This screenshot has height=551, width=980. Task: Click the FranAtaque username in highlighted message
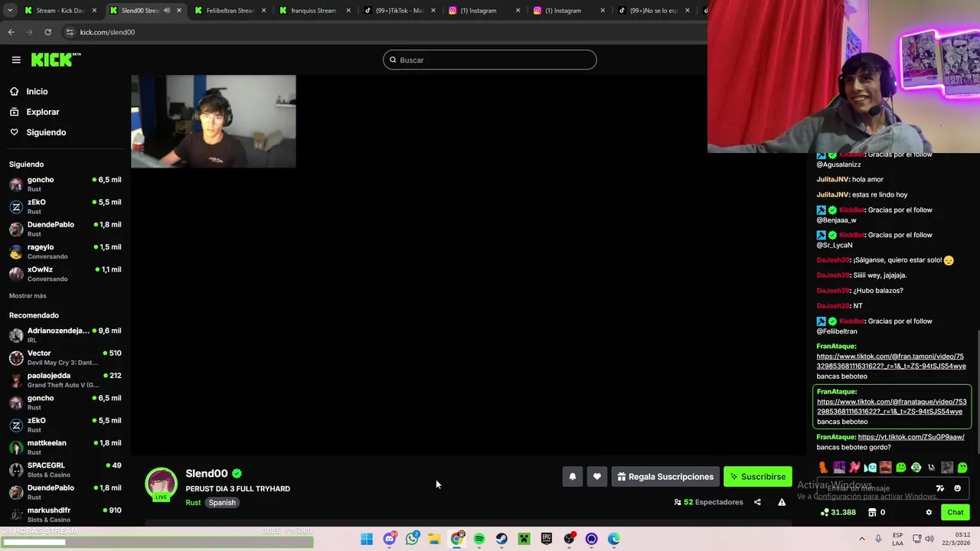(835, 392)
